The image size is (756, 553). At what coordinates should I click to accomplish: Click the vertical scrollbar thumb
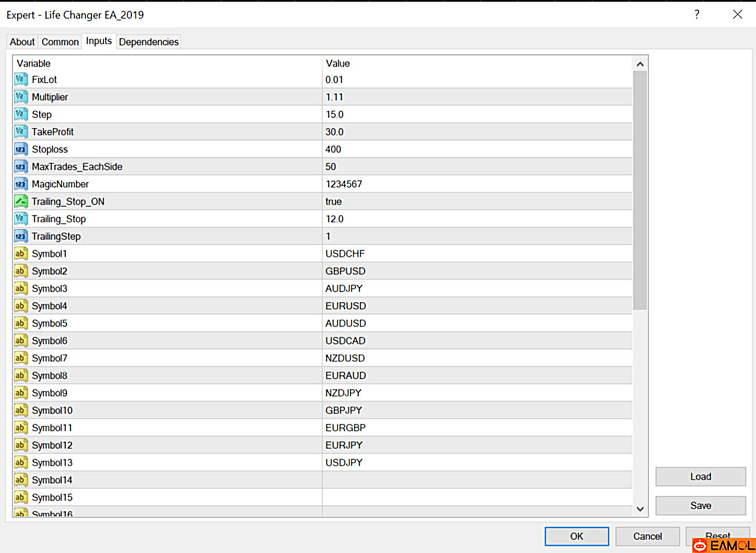coord(640,191)
